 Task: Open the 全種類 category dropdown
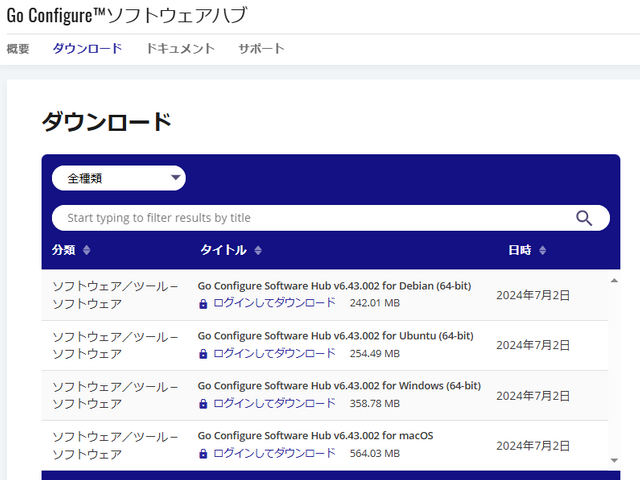click(119, 178)
